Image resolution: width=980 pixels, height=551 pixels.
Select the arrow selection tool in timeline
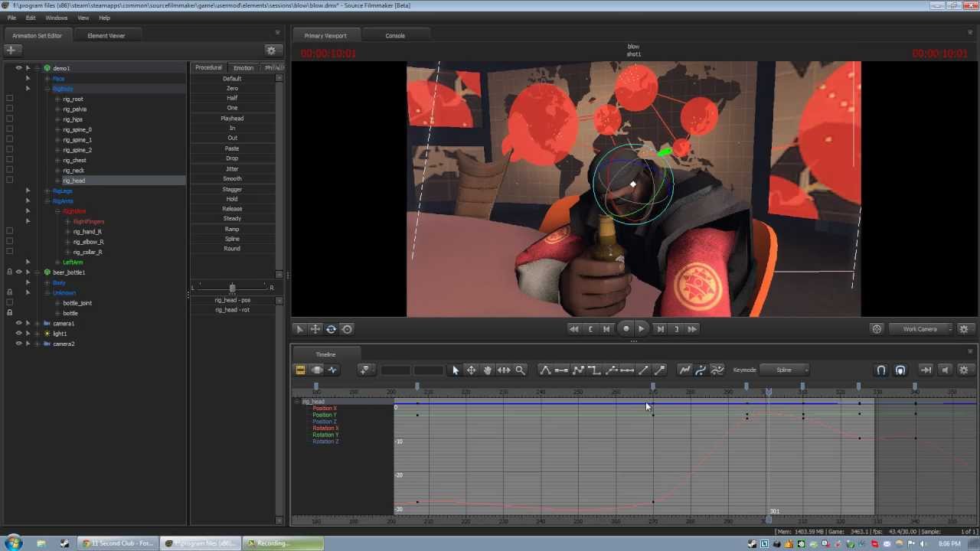456,370
